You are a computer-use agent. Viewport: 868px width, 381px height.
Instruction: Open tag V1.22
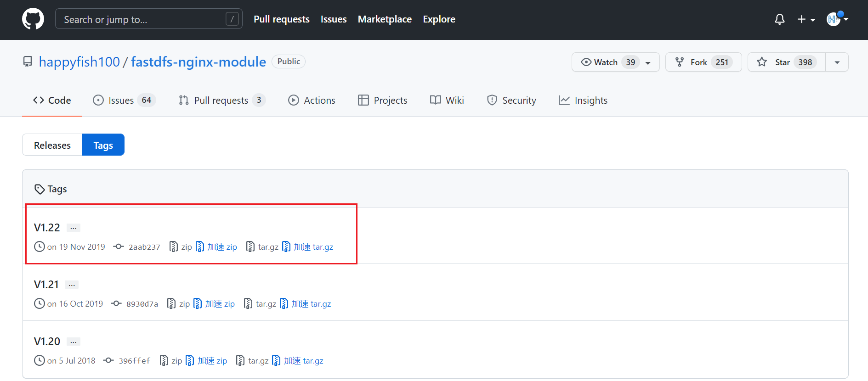tap(47, 227)
